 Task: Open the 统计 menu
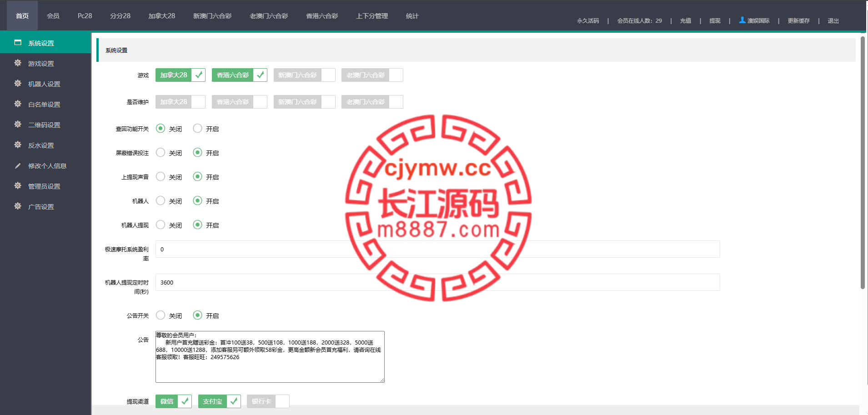pos(412,16)
